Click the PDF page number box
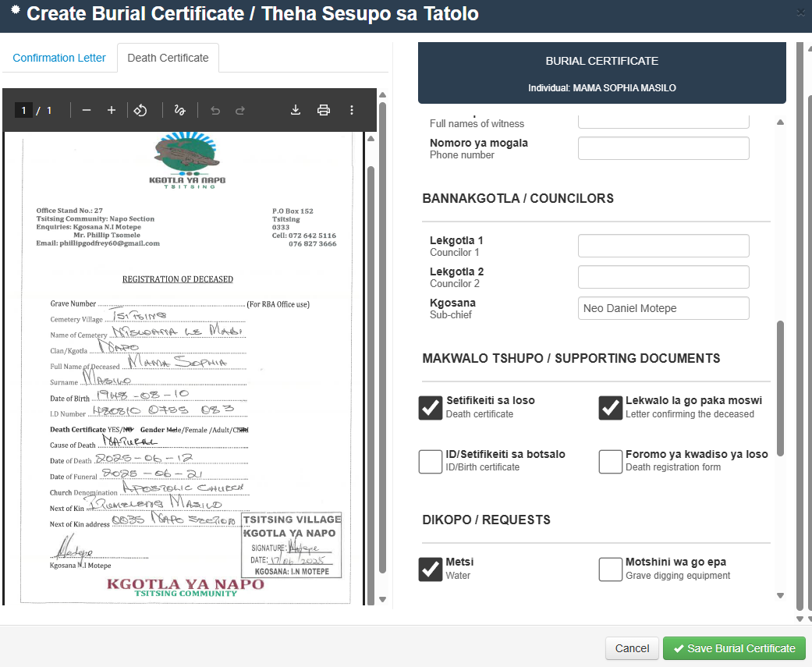Viewport: 812px width, 667px height. pyautogui.click(x=24, y=110)
